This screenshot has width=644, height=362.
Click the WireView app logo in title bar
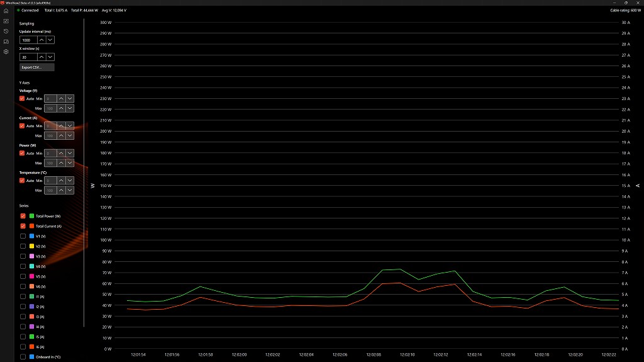tap(3, 3)
